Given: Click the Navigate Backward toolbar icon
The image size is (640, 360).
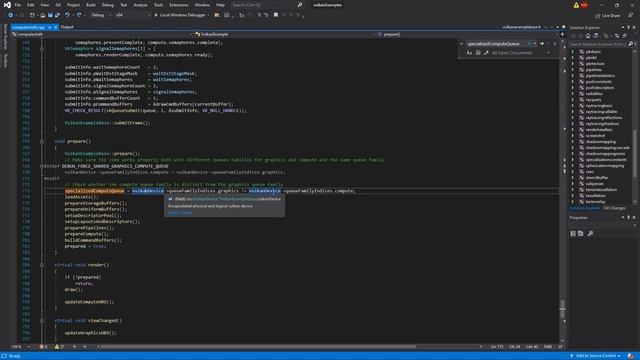Looking at the screenshot, I should pyautogui.click(x=11, y=15).
